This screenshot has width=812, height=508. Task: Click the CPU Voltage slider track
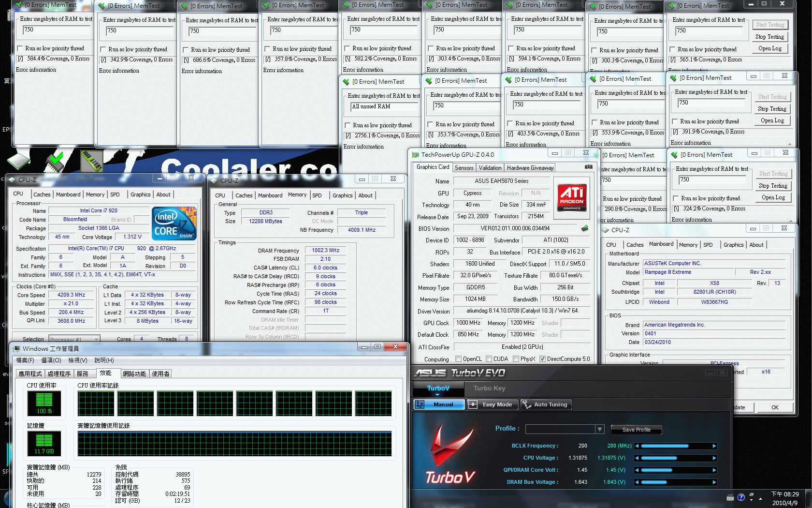(676, 458)
